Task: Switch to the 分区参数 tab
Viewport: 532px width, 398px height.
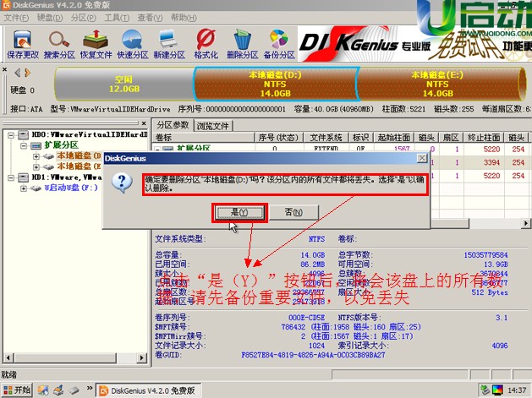Action: (x=173, y=125)
